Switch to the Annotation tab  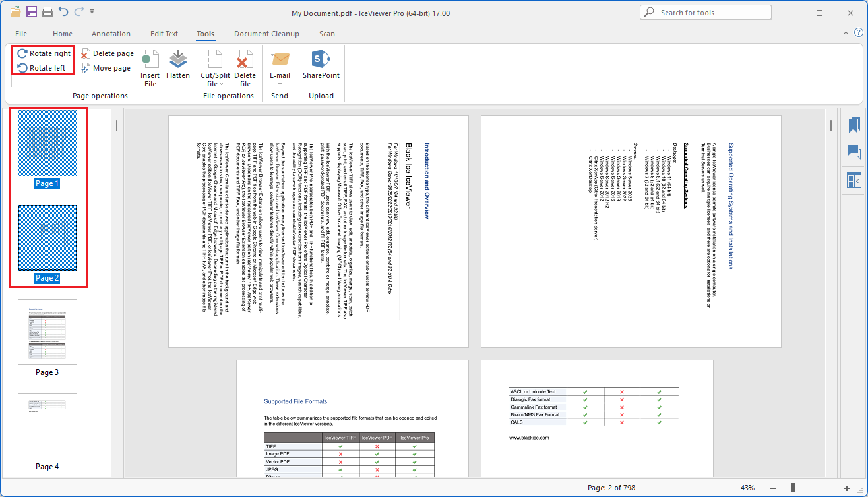111,34
